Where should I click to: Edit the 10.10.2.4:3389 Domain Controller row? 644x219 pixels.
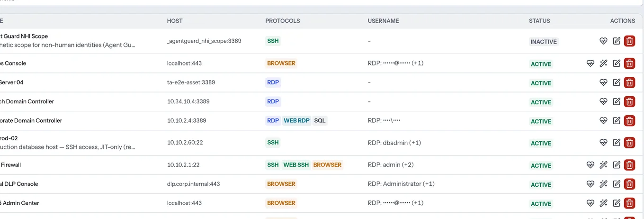[617, 120]
